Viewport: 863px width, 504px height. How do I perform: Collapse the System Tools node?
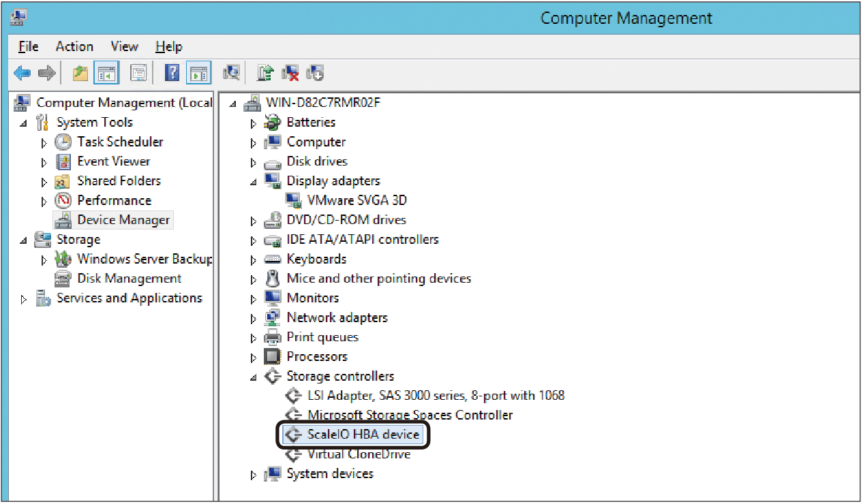(x=25, y=123)
